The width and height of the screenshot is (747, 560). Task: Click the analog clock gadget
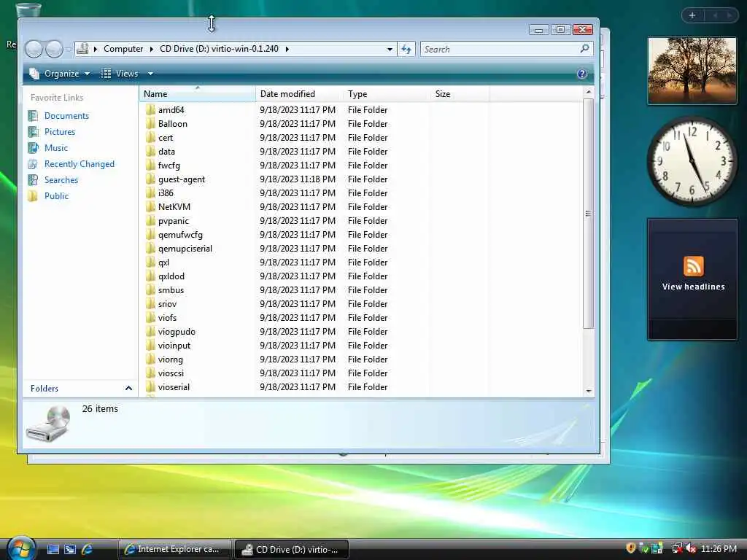pyautogui.click(x=692, y=161)
